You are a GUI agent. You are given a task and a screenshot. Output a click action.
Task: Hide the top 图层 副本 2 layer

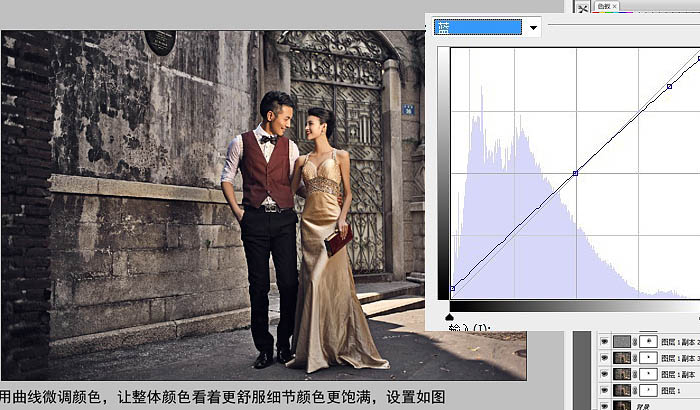(x=604, y=341)
